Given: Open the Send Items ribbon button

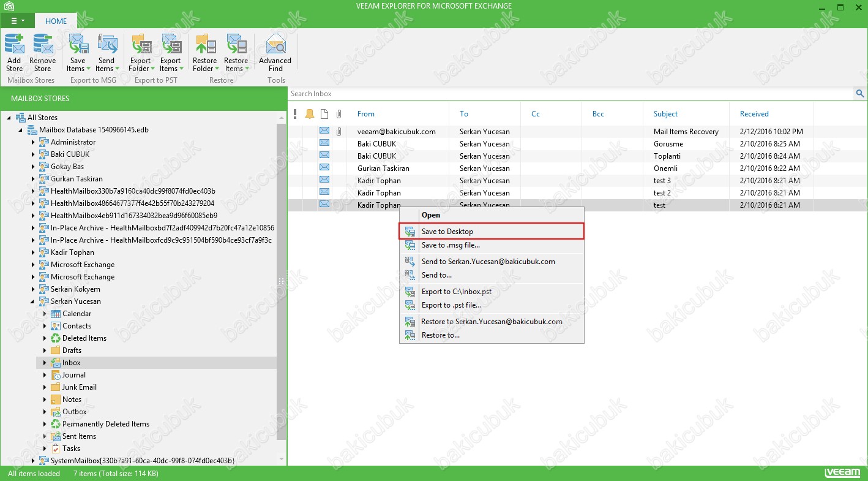Looking at the screenshot, I should [x=107, y=53].
